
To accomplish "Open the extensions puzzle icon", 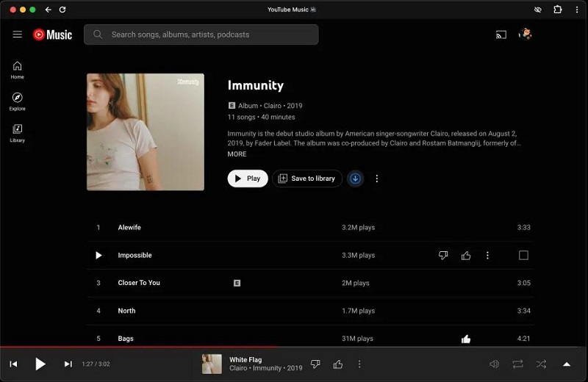I will click(558, 10).
